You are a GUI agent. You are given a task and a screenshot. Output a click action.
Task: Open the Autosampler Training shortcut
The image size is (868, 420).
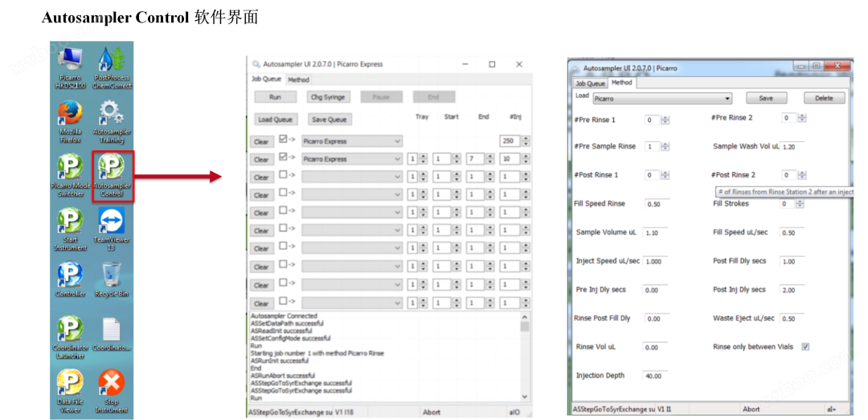[112, 121]
